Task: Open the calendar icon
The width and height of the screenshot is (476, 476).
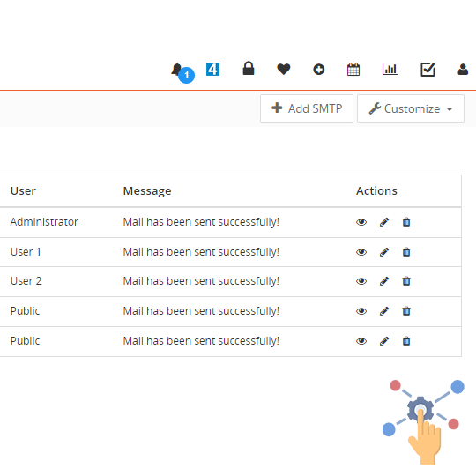Action: click(353, 70)
